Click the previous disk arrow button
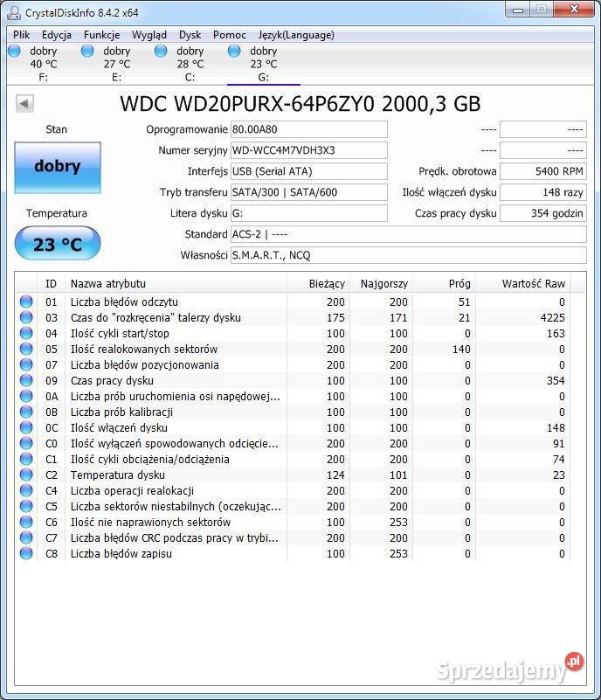The image size is (601, 700). (24, 104)
